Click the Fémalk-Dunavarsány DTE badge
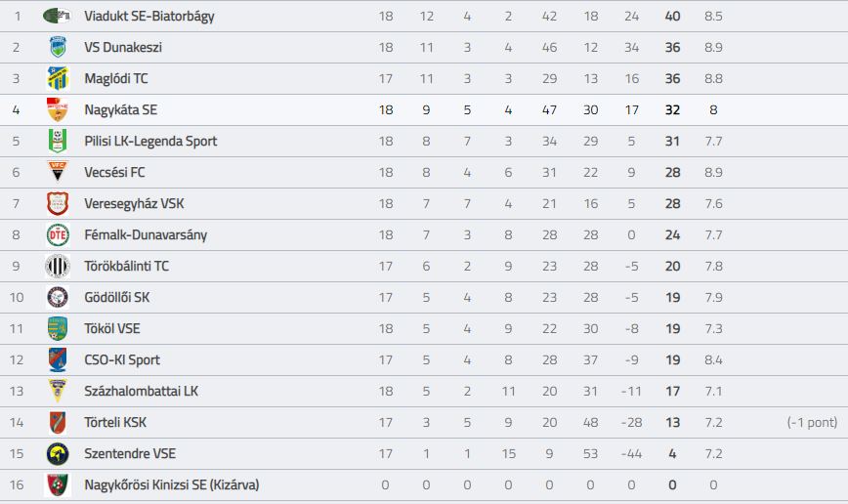 click(x=58, y=234)
